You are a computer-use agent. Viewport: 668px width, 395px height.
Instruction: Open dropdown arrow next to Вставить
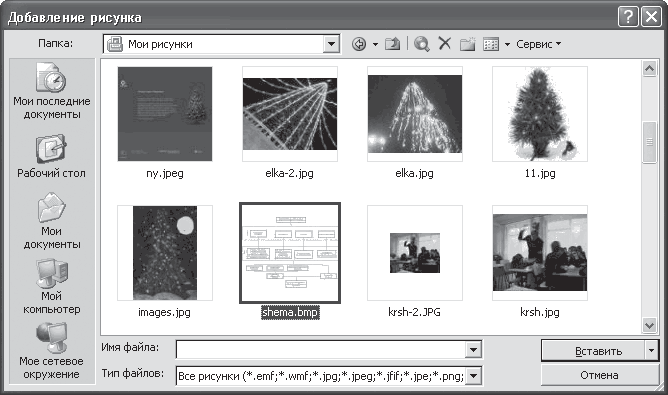coord(651,351)
